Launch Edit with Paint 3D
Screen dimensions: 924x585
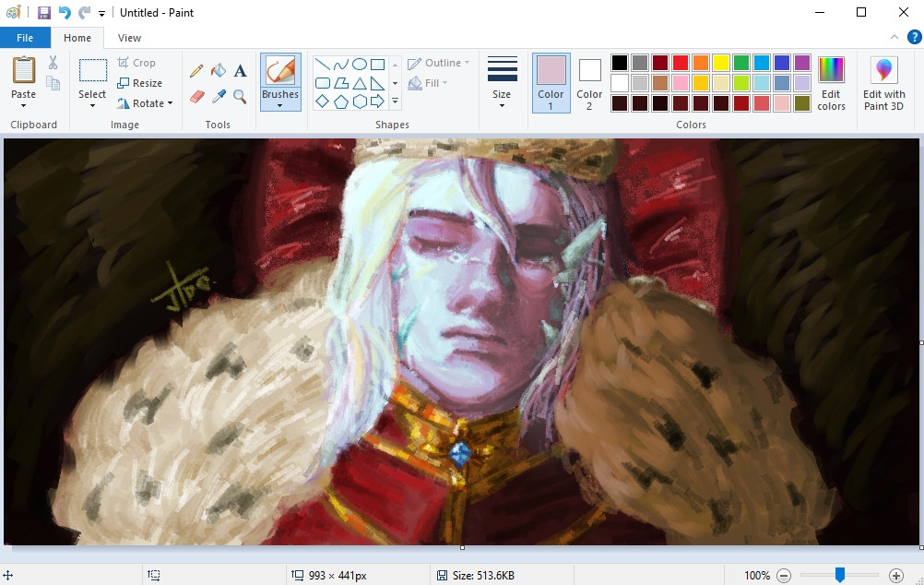click(x=883, y=83)
